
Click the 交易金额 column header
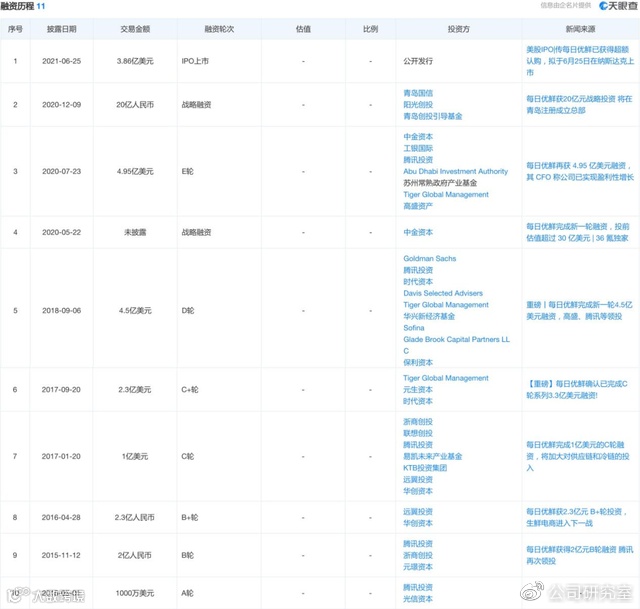pos(135,29)
